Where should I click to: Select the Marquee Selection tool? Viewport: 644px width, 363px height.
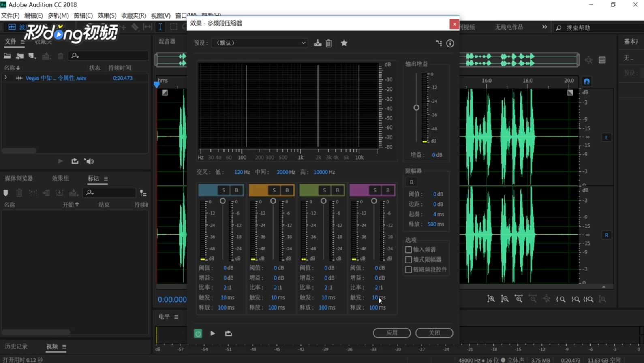(x=173, y=27)
